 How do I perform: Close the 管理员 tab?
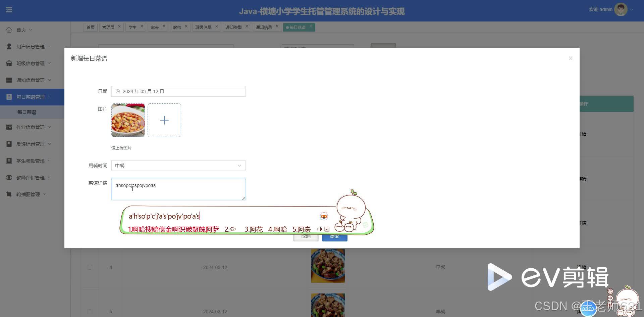[119, 26]
